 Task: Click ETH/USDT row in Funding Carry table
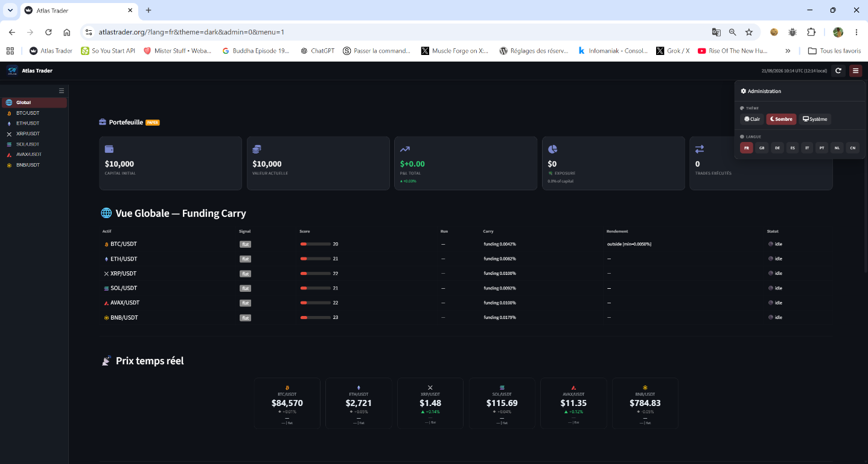(x=466, y=259)
